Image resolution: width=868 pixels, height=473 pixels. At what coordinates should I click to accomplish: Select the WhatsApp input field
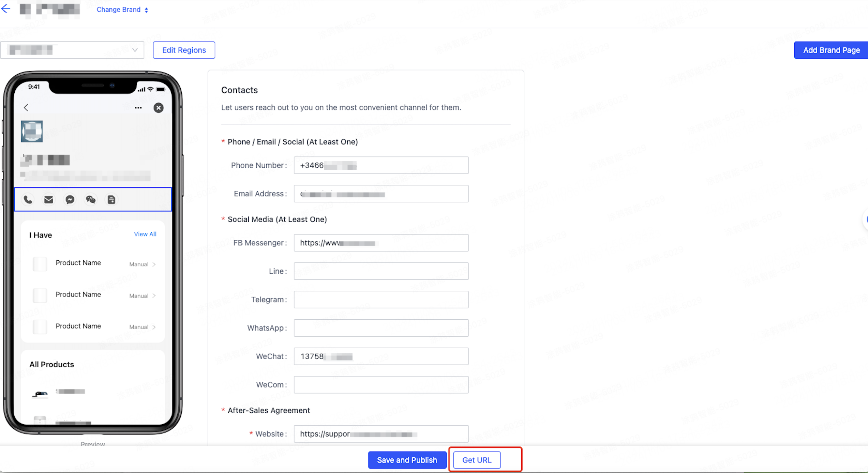[380, 327]
